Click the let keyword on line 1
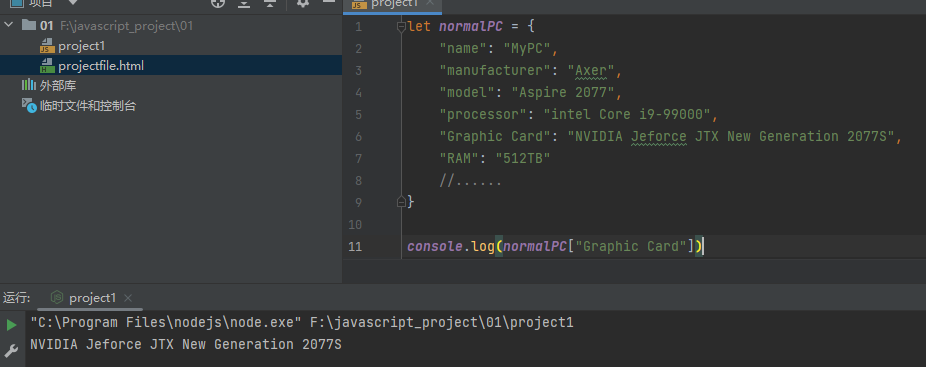 tap(419, 27)
